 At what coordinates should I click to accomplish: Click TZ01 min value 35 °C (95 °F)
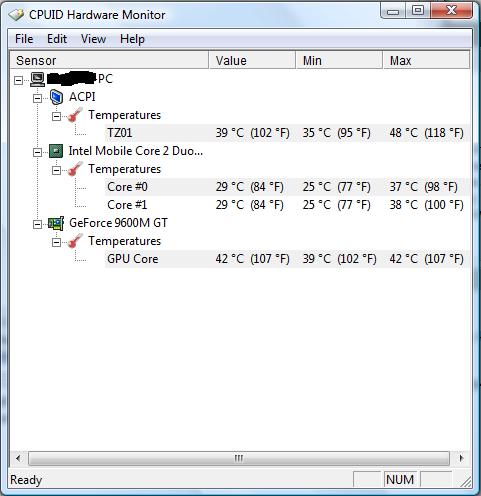point(337,133)
